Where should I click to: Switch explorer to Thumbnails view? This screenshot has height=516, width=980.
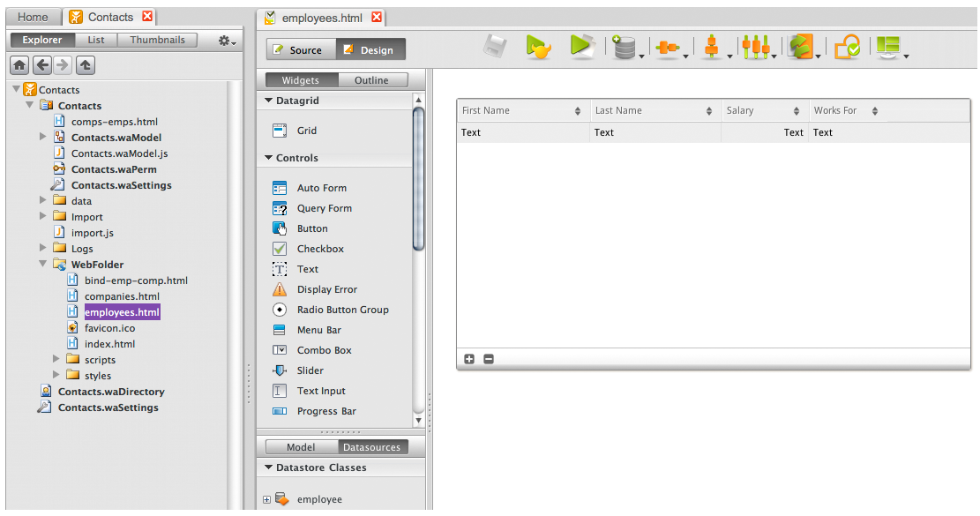coord(158,40)
